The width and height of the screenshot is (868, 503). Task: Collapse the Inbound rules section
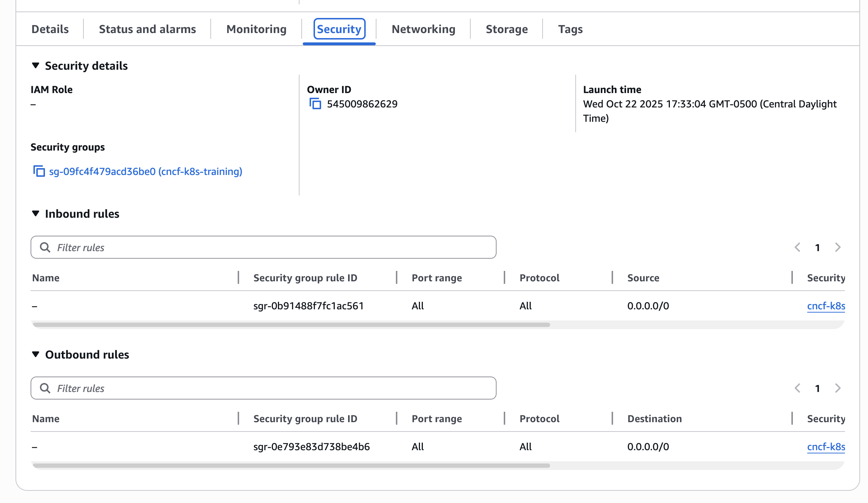click(36, 213)
